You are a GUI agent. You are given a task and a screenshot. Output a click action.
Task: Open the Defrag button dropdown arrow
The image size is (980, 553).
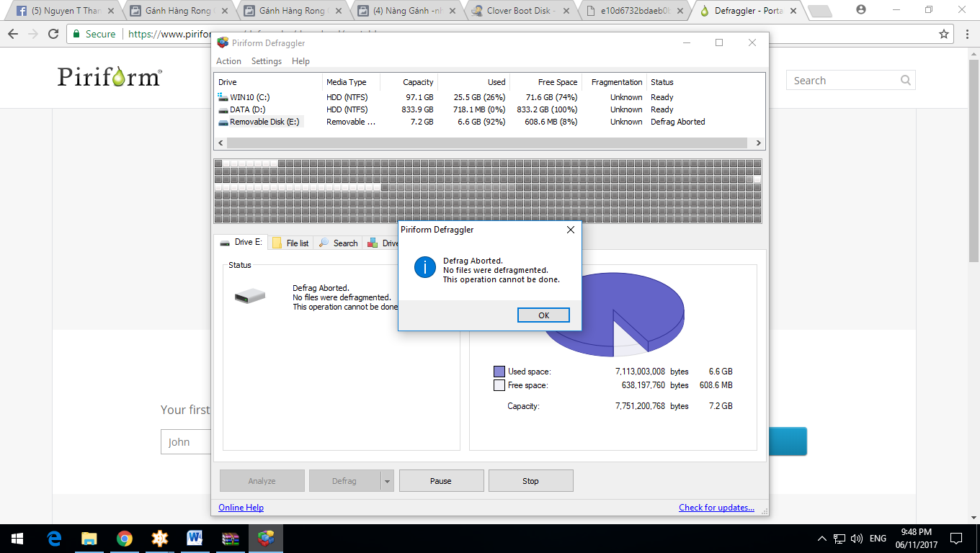(x=387, y=481)
